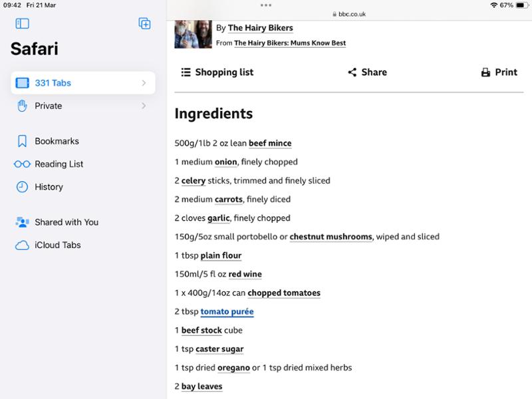
Task: Click the iCloud Tabs cloud icon
Action: point(22,245)
